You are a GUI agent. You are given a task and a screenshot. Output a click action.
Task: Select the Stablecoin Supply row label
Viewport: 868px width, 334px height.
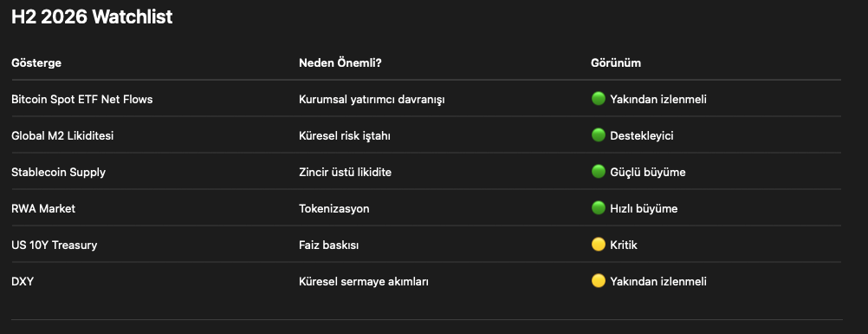(x=58, y=172)
